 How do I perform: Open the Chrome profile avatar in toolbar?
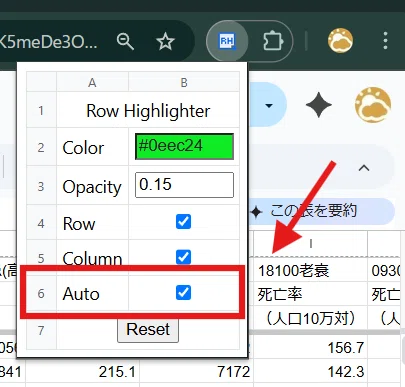click(340, 41)
